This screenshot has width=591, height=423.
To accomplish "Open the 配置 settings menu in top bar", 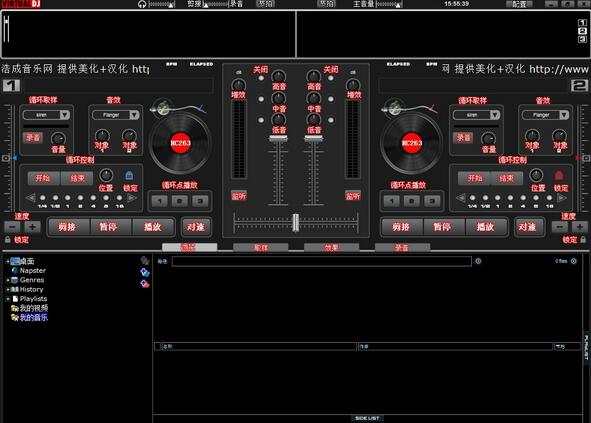I will (519, 4).
